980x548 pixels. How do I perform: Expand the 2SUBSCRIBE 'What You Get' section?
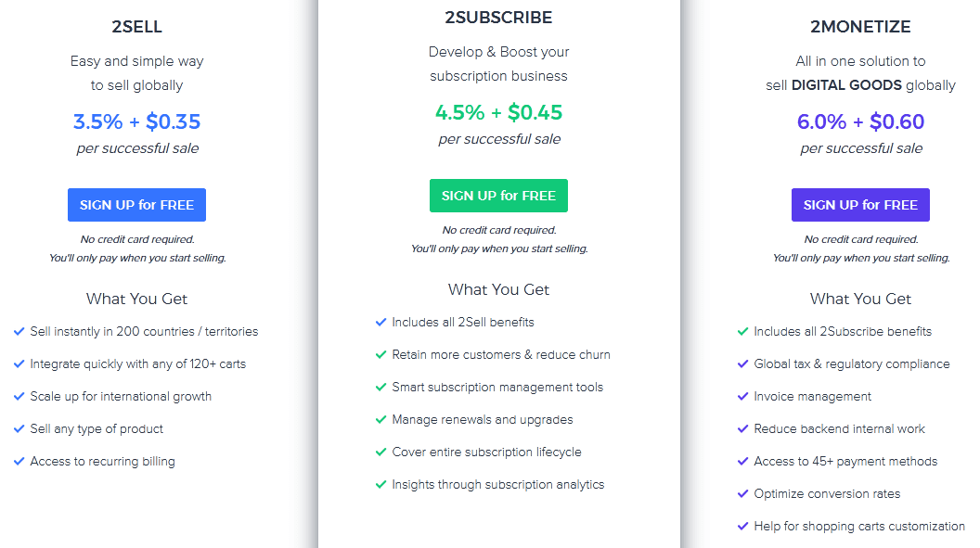[x=498, y=289]
